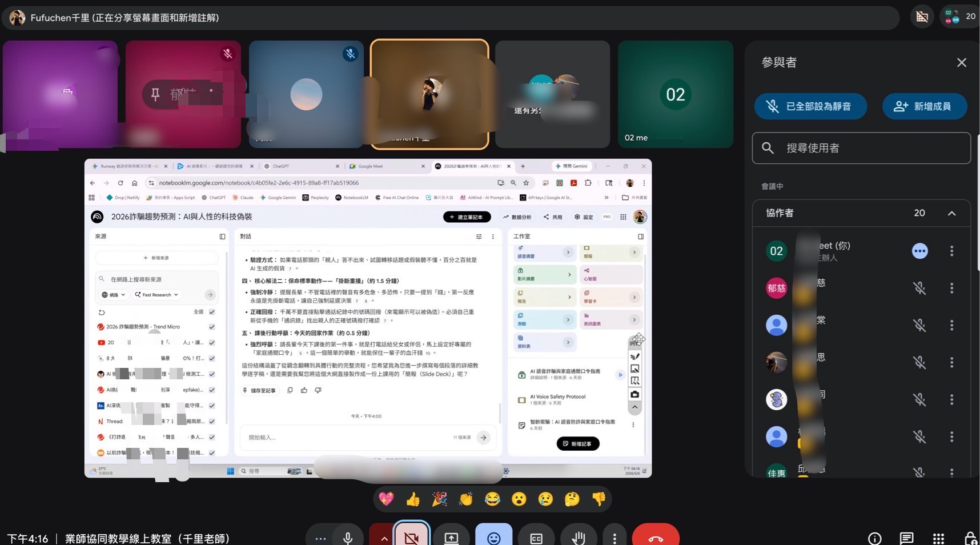Toggle closed captions CC
980x545 pixels.
pyautogui.click(x=536, y=538)
